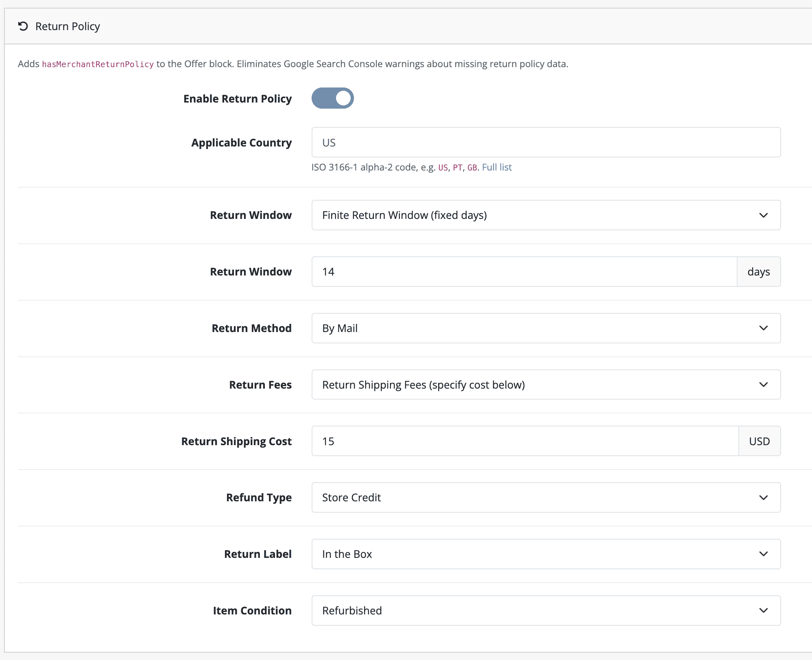Viewport: 812px width, 660px height.
Task: Open the Return Window type dropdown
Action: [x=546, y=215]
